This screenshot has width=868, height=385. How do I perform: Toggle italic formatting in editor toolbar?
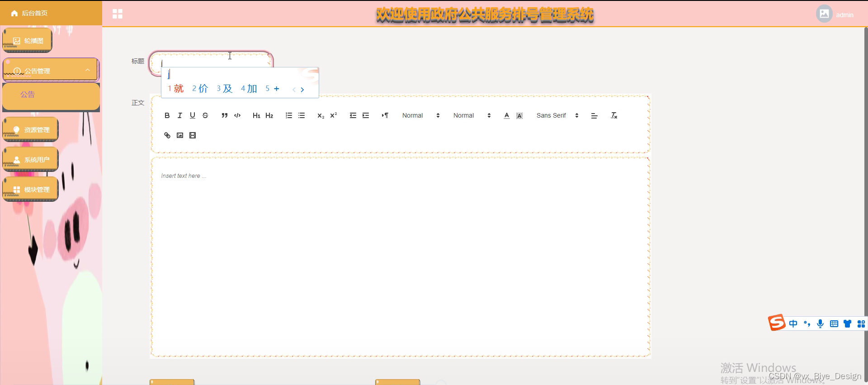[x=180, y=115]
